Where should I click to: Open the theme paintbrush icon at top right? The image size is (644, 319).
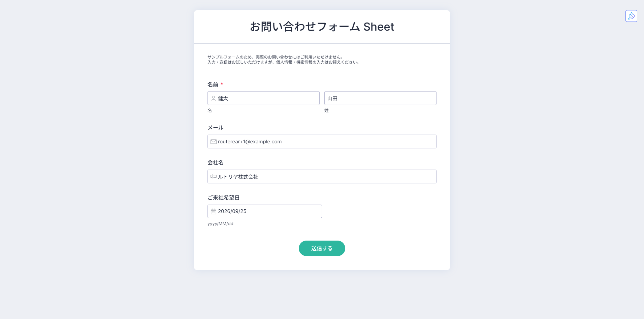point(631,16)
